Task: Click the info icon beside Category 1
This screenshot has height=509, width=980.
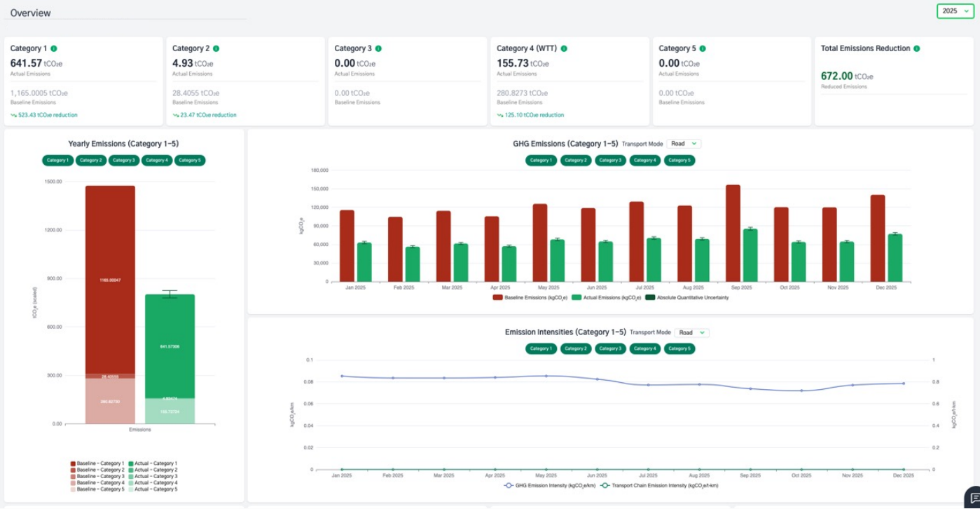Action: tap(54, 48)
